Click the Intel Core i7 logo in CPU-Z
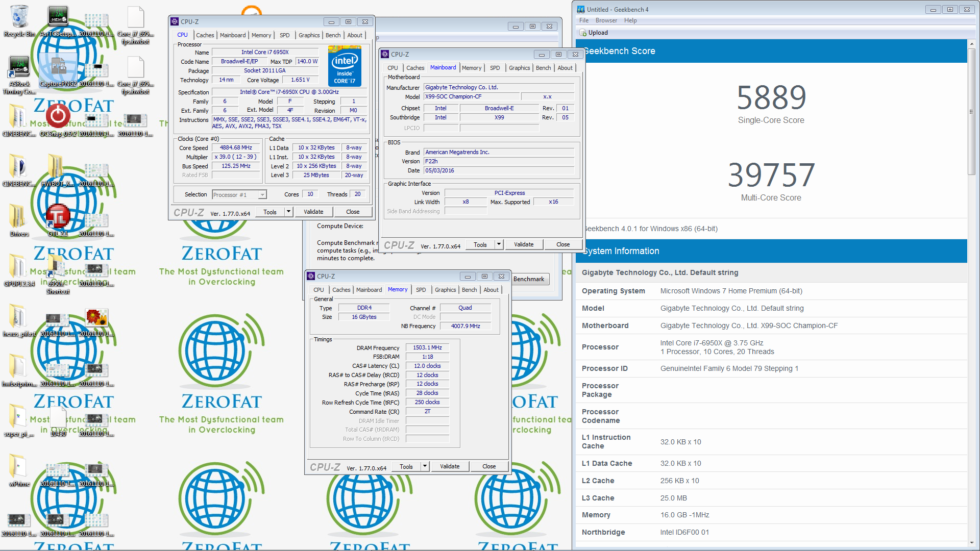The height and width of the screenshot is (551, 980). tap(345, 66)
